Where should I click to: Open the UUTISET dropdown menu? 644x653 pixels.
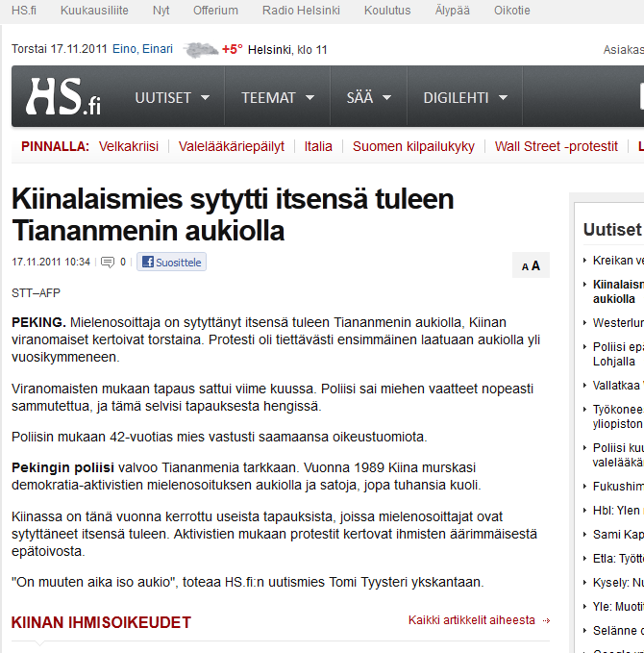171,97
